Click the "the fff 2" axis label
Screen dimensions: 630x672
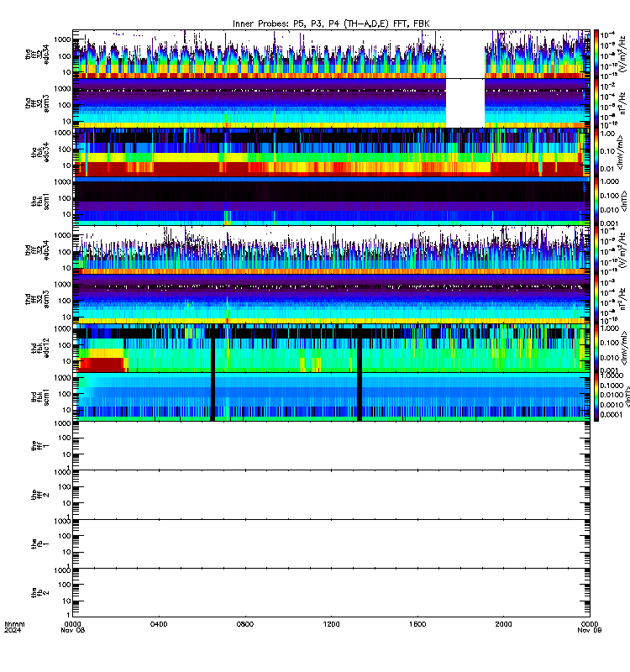pos(40,495)
